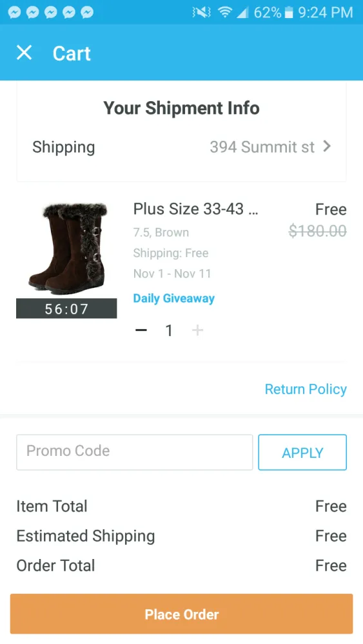
Task: Place the order with orange button
Action: coord(181,614)
